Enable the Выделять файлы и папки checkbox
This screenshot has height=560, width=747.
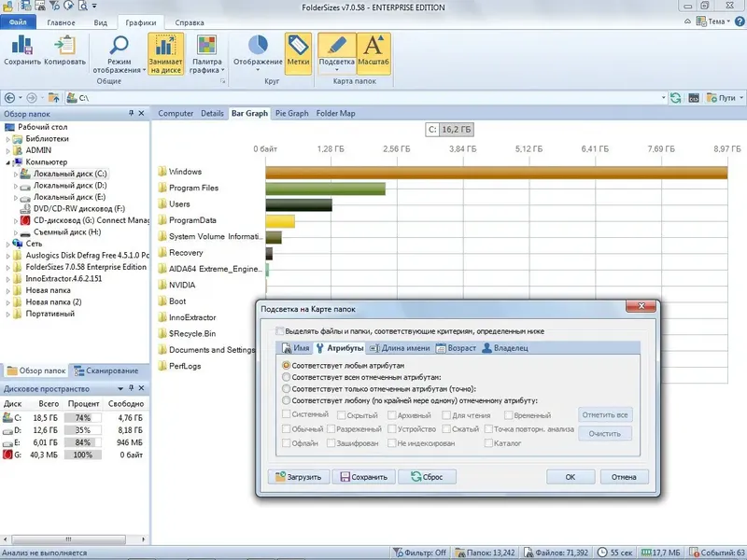click(280, 331)
